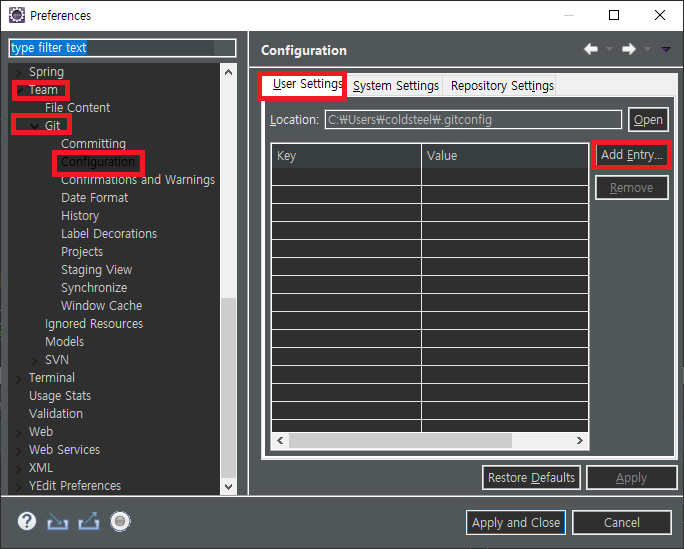684x549 pixels.
Task: Select File Content under Team
Action: [x=78, y=108]
